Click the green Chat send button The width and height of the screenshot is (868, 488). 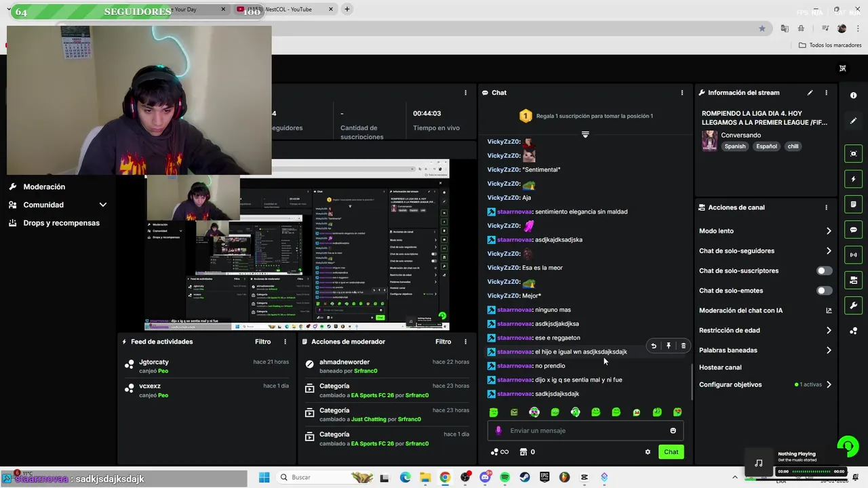click(671, 452)
